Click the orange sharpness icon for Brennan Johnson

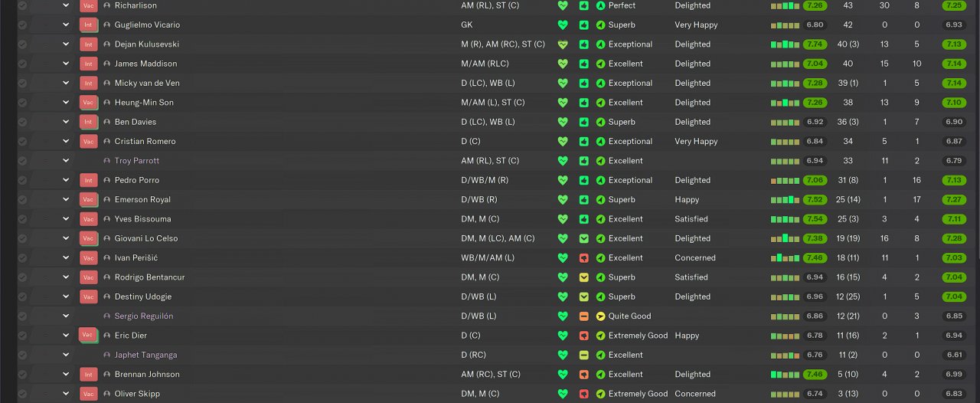(x=583, y=375)
